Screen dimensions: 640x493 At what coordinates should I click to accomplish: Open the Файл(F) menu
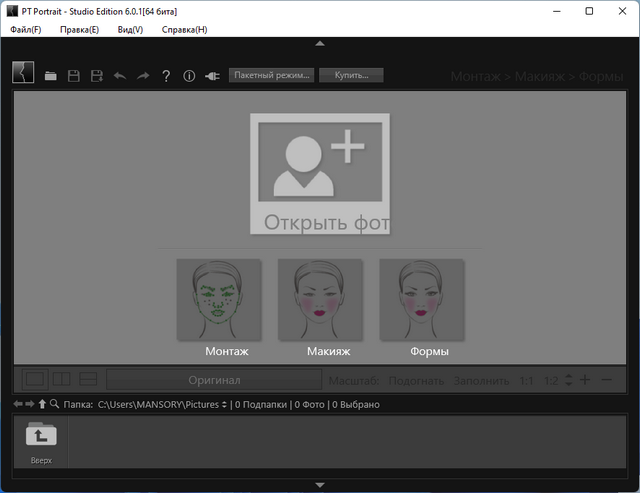click(26, 30)
